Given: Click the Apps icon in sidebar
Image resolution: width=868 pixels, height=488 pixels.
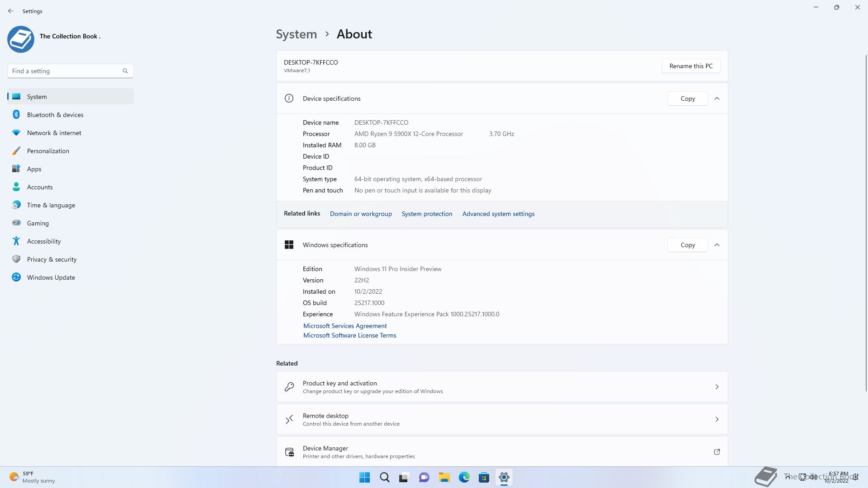Looking at the screenshot, I should coord(16,169).
